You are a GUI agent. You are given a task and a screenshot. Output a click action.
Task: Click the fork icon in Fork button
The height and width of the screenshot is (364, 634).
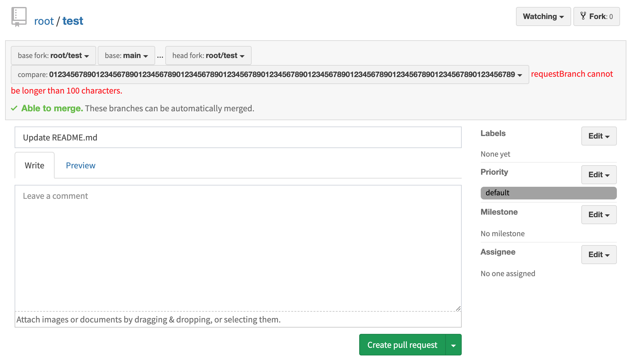583,16
